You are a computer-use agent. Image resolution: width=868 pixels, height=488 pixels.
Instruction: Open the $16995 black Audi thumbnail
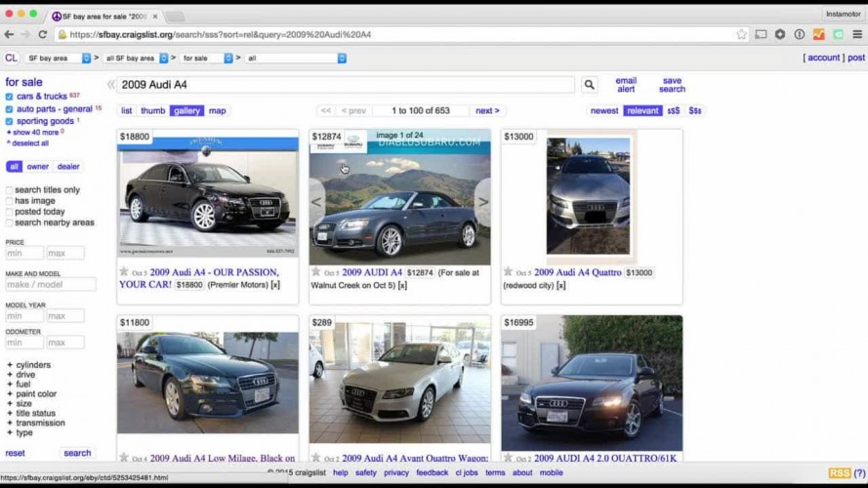[592, 383]
